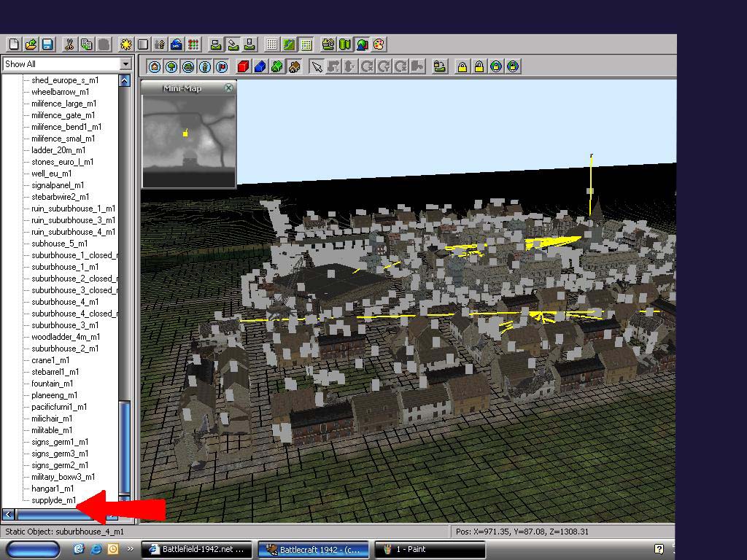Click the blue water wave icon
The height and width of the screenshot is (560, 747).
[x=177, y=44]
